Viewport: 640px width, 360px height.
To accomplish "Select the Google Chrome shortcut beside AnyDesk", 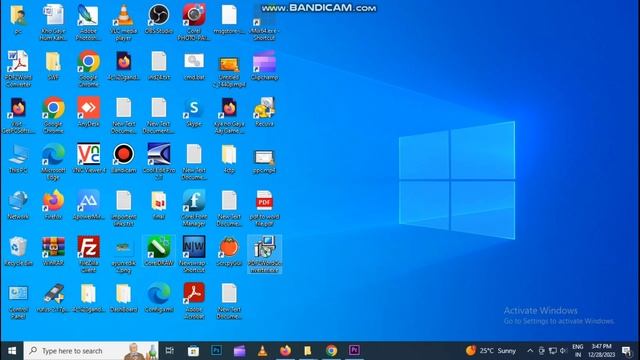I will pos(53,115).
